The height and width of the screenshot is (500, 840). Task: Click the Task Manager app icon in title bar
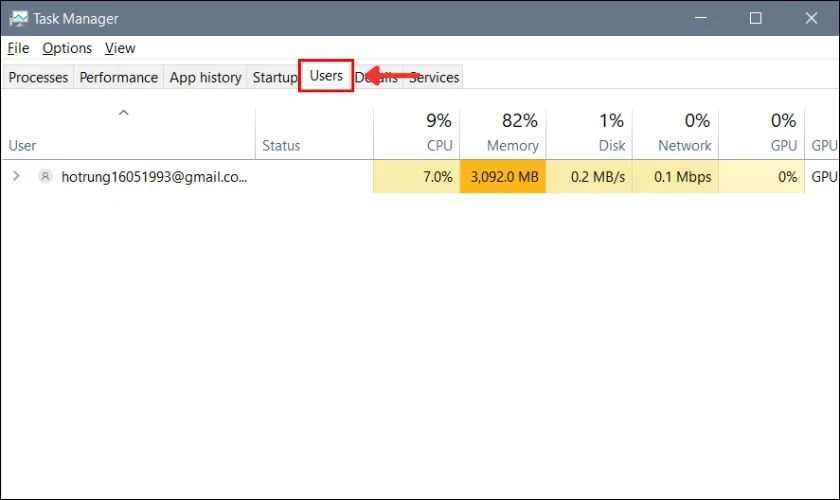tap(18, 19)
